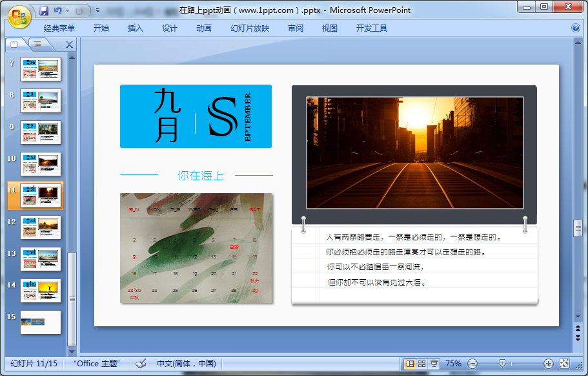Click the 中文(简体，中国) language indicator
The height and width of the screenshot is (376, 588).
tap(186, 364)
